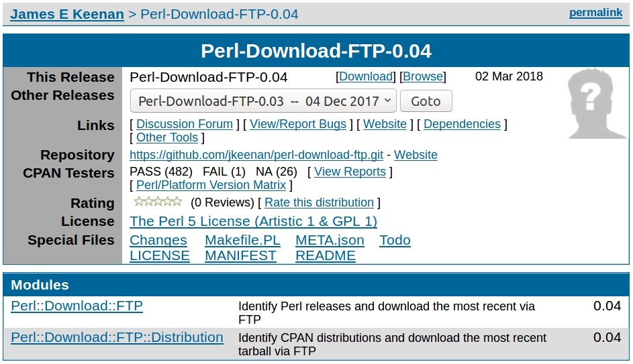Click the permalink link
This screenshot has width=633, height=364.
595,13
